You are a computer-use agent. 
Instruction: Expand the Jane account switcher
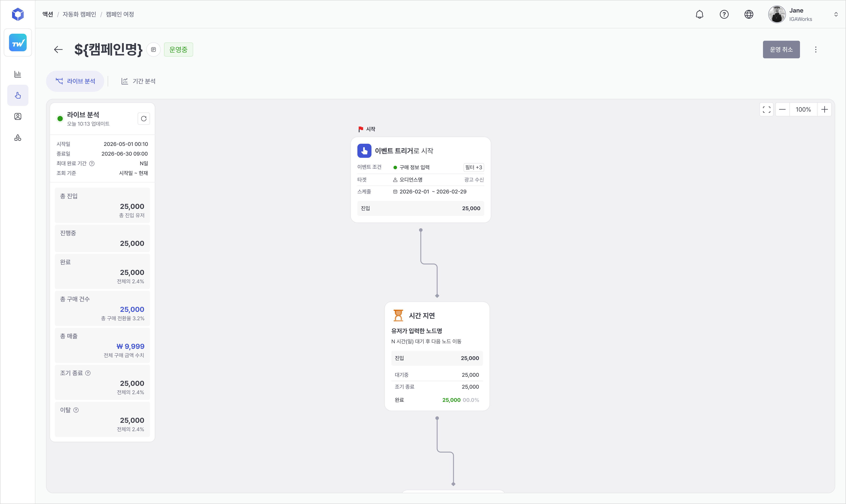pyautogui.click(x=836, y=14)
